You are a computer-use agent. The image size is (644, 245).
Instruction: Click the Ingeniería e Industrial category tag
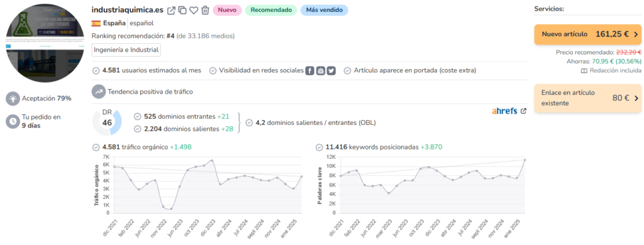[x=126, y=50]
